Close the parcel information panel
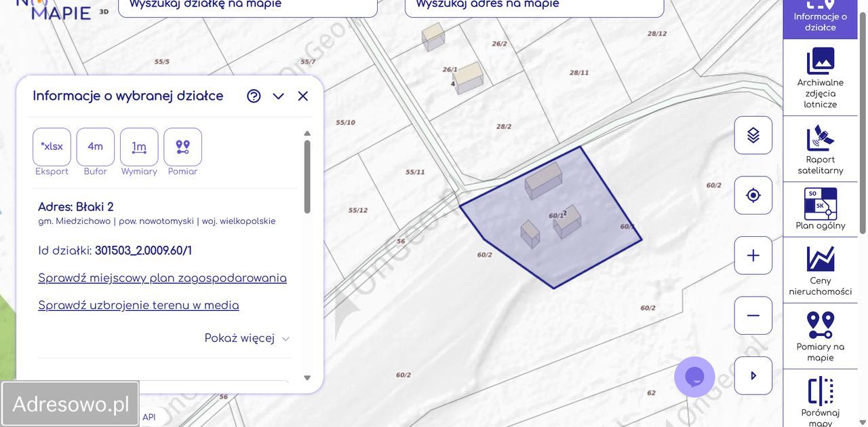The image size is (868, 427). tap(303, 96)
